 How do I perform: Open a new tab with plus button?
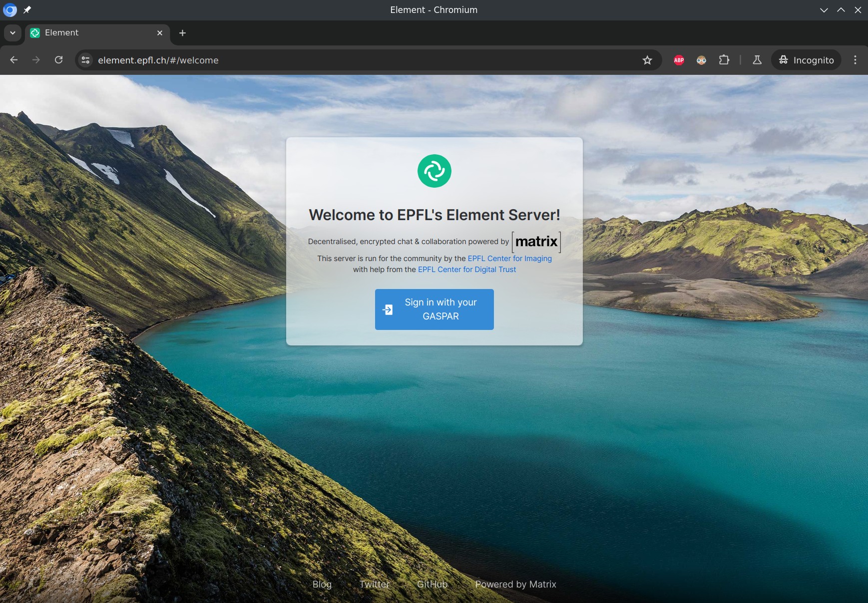coord(182,33)
